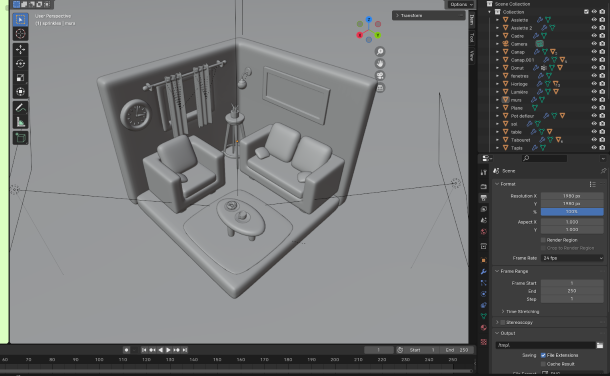The height and width of the screenshot is (376, 610).
Task: Hide the Donut object with eye icon
Action: tap(594, 68)
